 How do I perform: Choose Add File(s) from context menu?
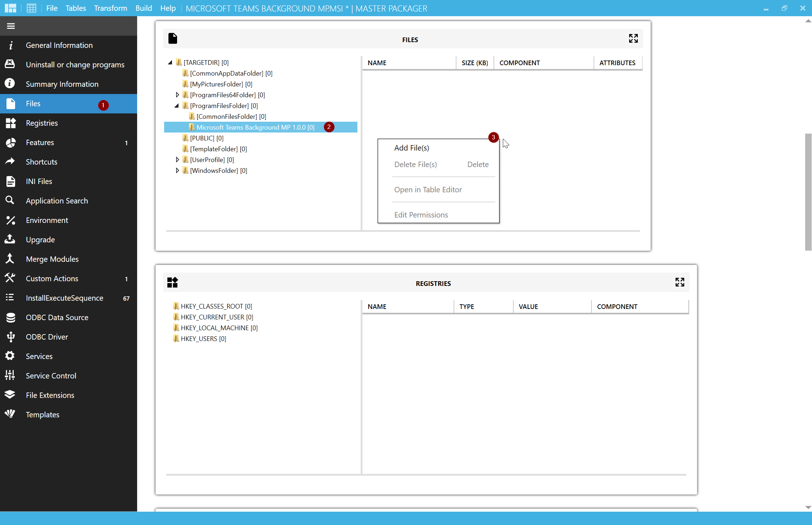tap(438, 148)
